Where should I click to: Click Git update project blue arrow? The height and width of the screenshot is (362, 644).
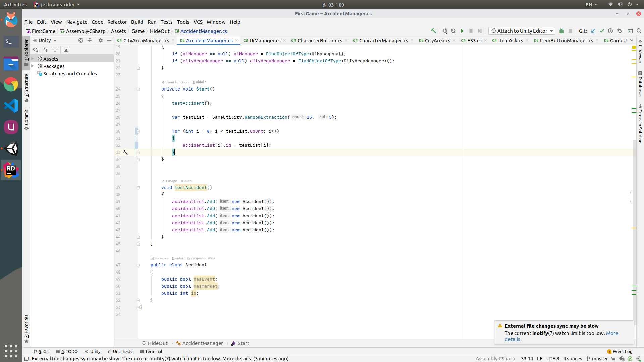point(593,31)
